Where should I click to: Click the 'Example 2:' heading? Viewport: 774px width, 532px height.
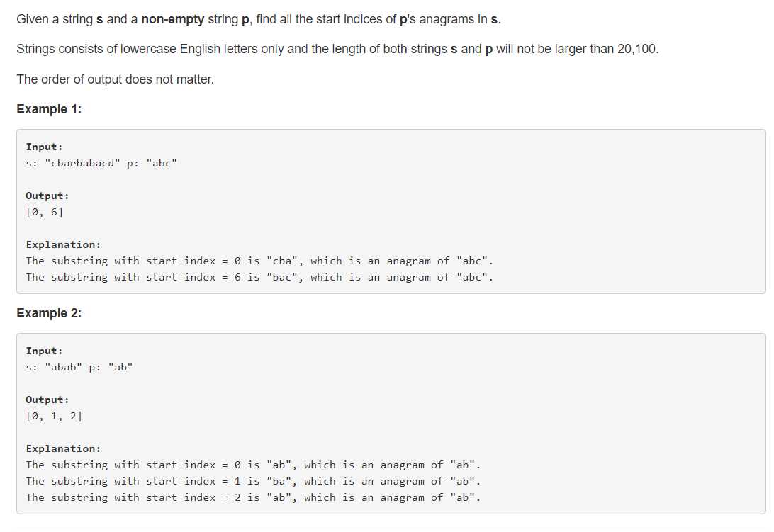click(x=49, y=313)
